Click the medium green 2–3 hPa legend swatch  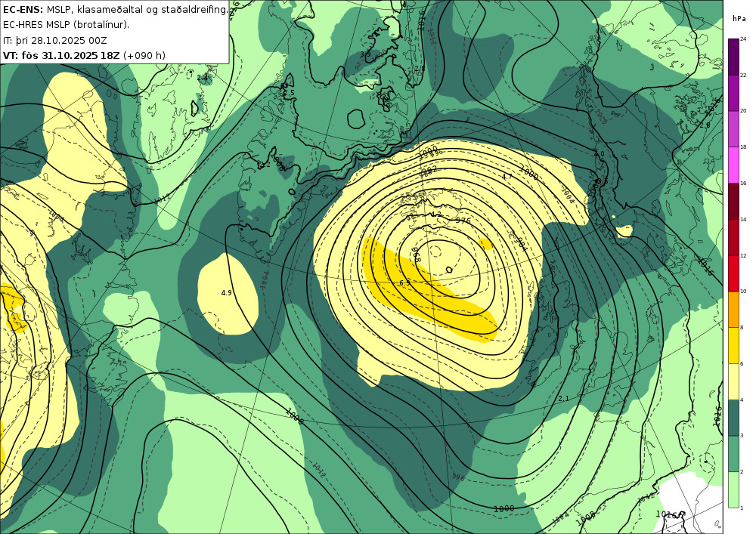point(733,454)
